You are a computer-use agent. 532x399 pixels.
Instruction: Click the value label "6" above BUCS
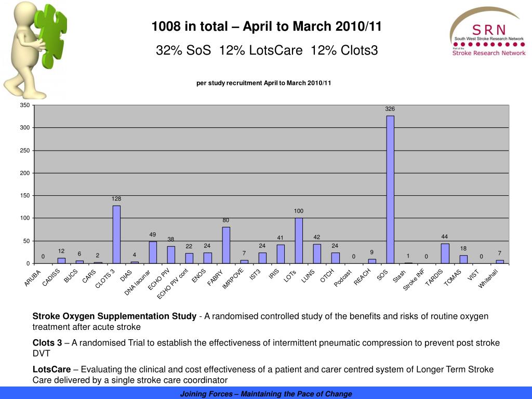(x=79, y=254)
